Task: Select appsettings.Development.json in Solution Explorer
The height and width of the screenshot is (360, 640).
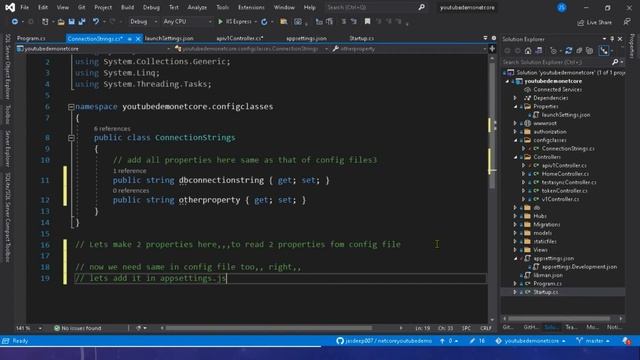Action: click(579, 267)
